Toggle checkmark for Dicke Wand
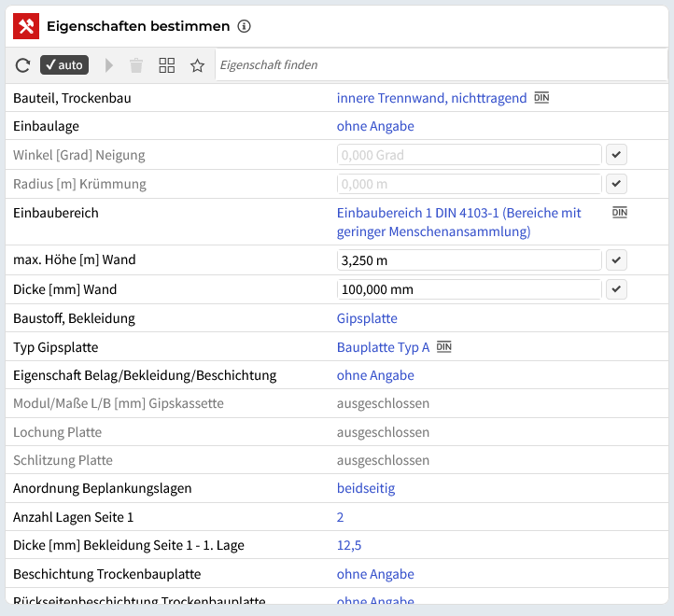This screenshot has height=616, width=674. (x=616, y=289)
